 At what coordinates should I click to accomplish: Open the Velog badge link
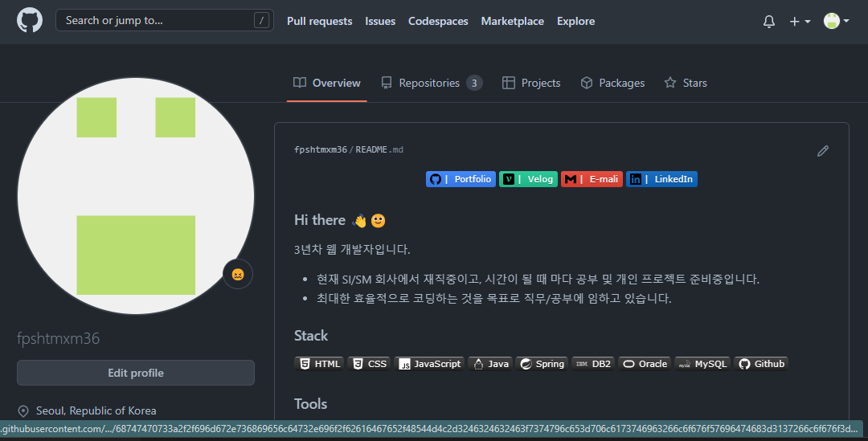pos(528,179)
